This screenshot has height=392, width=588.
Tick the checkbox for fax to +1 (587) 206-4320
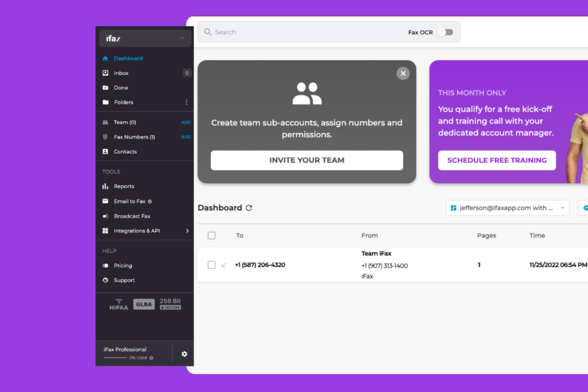[x=211, y=265]
